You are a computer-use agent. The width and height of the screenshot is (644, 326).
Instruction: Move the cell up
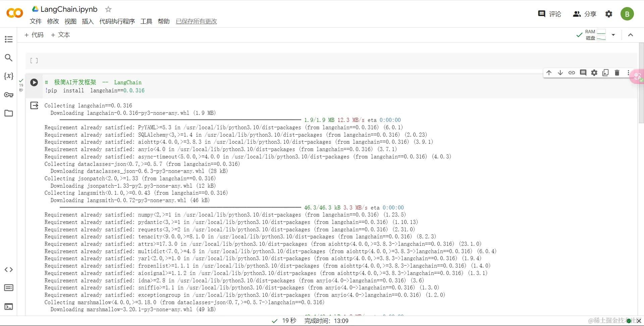pyautogui.click(x=549, y=73)
